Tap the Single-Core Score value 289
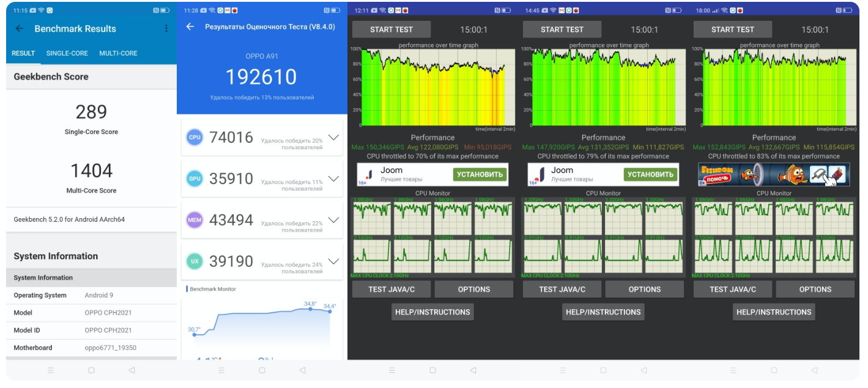The width and height of the screenshot is (868, 388). (x=91, y=112)
